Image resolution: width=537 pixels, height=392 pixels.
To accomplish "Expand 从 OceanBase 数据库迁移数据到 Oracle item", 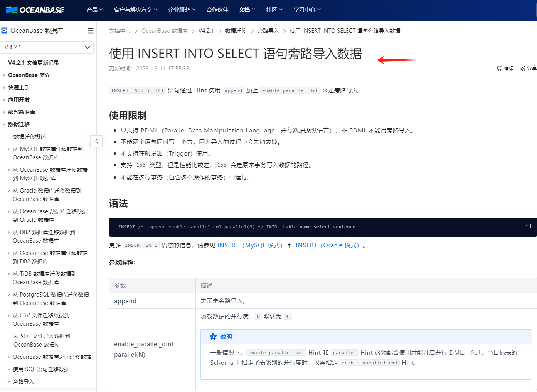I will click(x=9, y=211).
